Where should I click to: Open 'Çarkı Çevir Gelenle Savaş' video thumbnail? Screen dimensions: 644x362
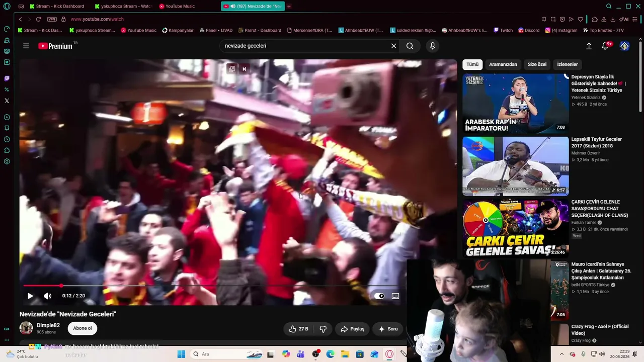(x=516, y=228)
